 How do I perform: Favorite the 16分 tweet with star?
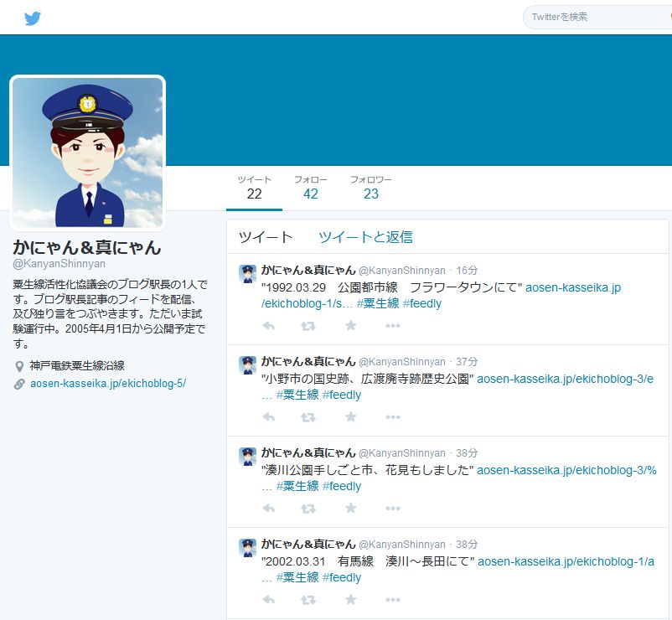tap(350, 325)
